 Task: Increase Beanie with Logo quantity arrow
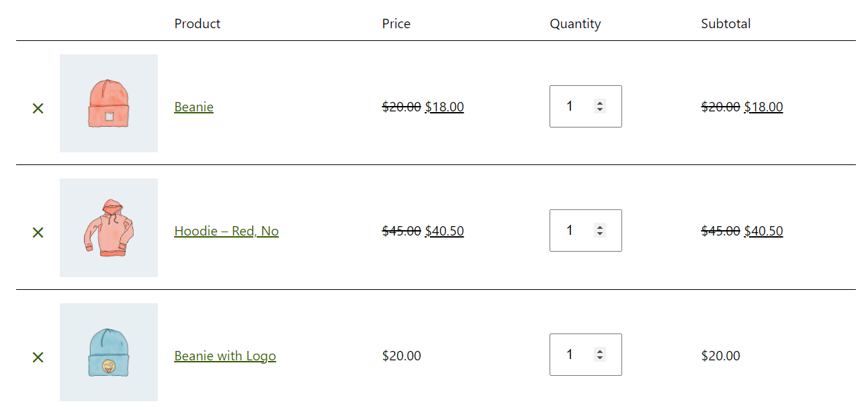coord(600,351)
